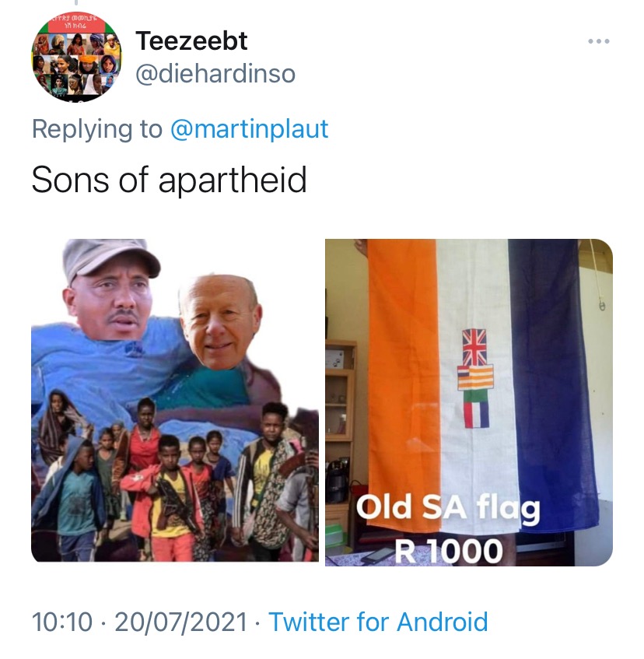Click the bald man's face in collage
This screenshot has width=644, height=659.
point(219,321)
